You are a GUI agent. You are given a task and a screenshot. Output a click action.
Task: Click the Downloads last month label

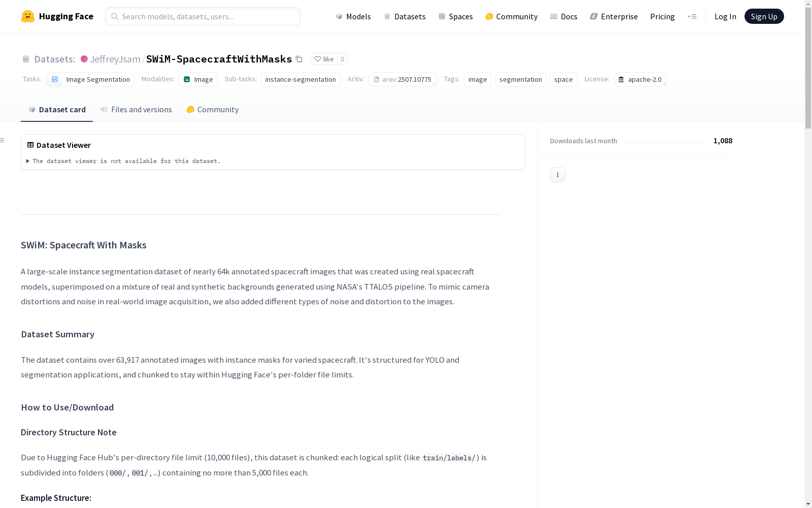click(584, 141)
